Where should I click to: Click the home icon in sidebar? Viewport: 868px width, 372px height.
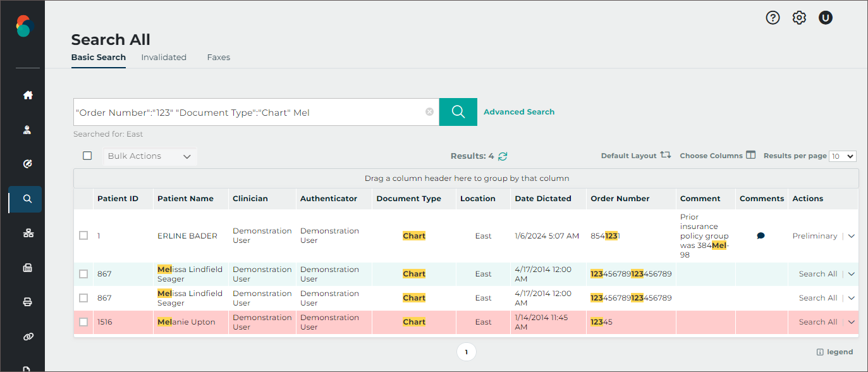[x=27, y=96]
